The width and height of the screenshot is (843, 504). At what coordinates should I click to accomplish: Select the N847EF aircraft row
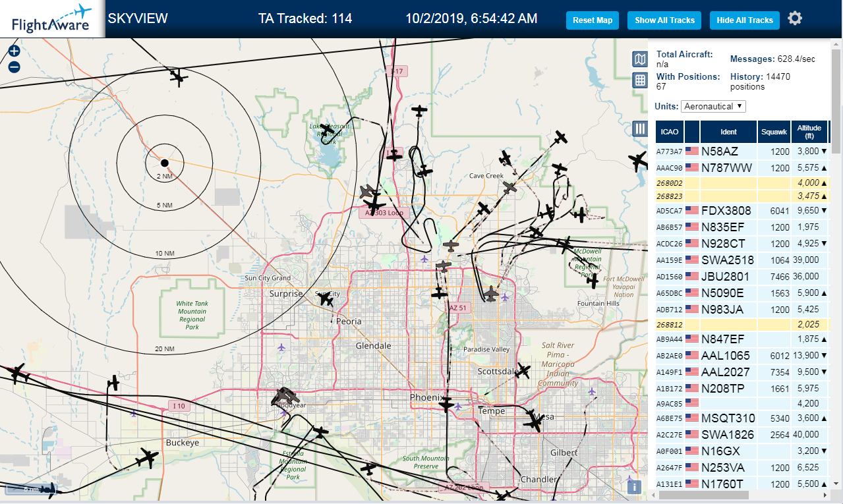(741, 339)
